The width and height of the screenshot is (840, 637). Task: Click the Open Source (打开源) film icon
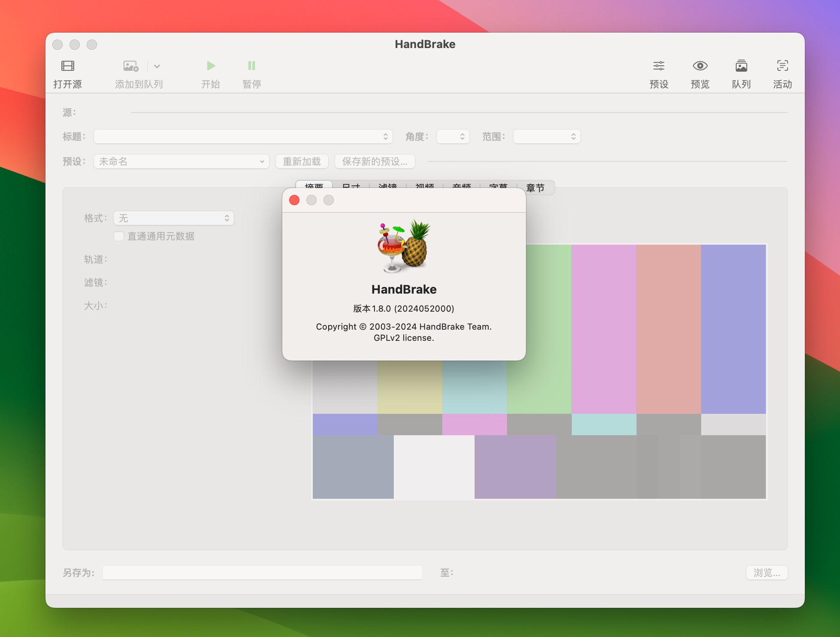[x=68, y=66]
